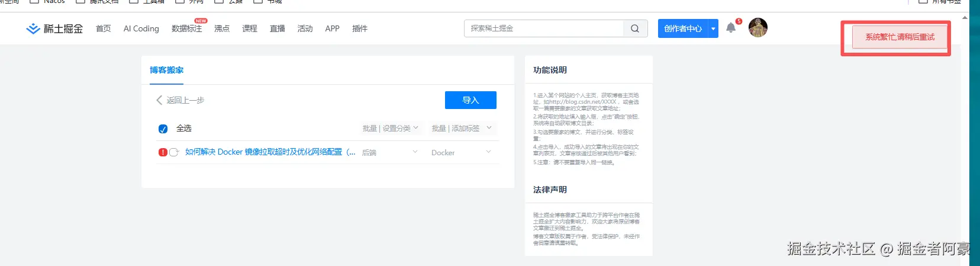Focus the 探索稀土掘金 search field

point(544,28)
